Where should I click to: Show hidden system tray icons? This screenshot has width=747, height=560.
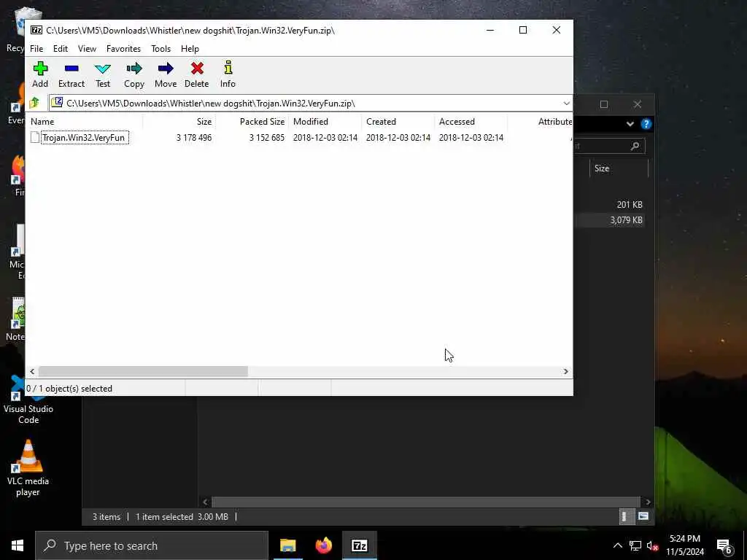tap(617, 545)
